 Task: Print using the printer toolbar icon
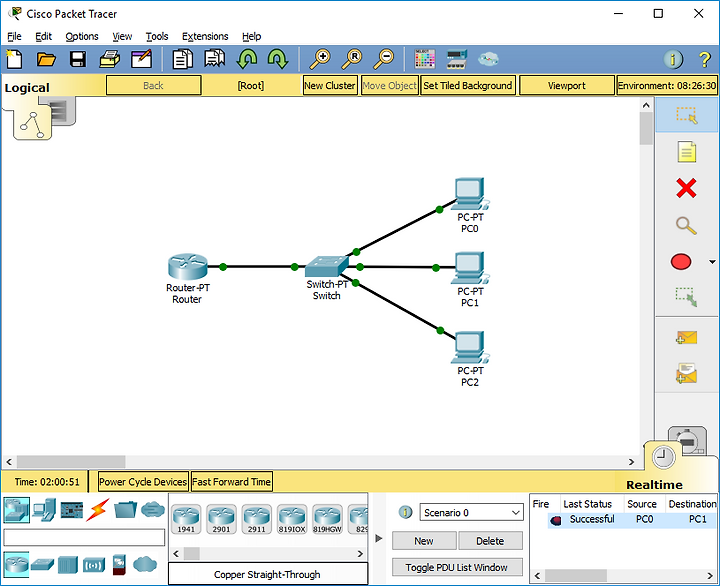(110, 59)
